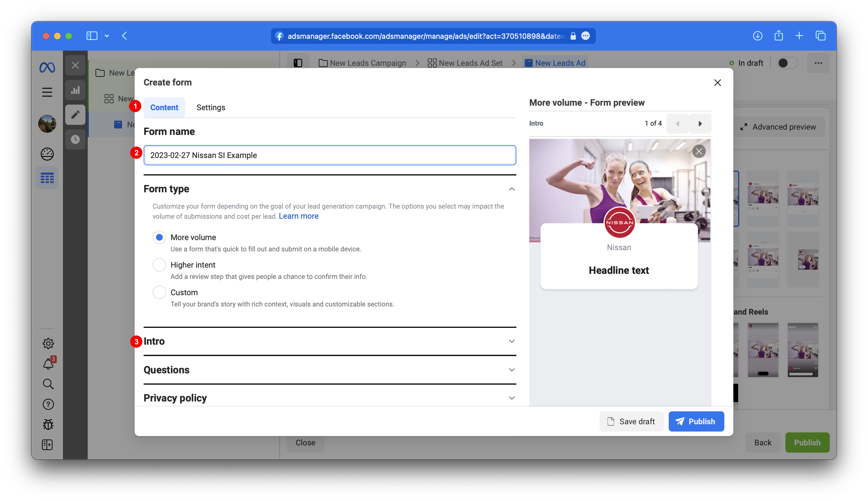Open the clock history icon
This screenshot has width=868, height=501.
(x=75, y=139)
